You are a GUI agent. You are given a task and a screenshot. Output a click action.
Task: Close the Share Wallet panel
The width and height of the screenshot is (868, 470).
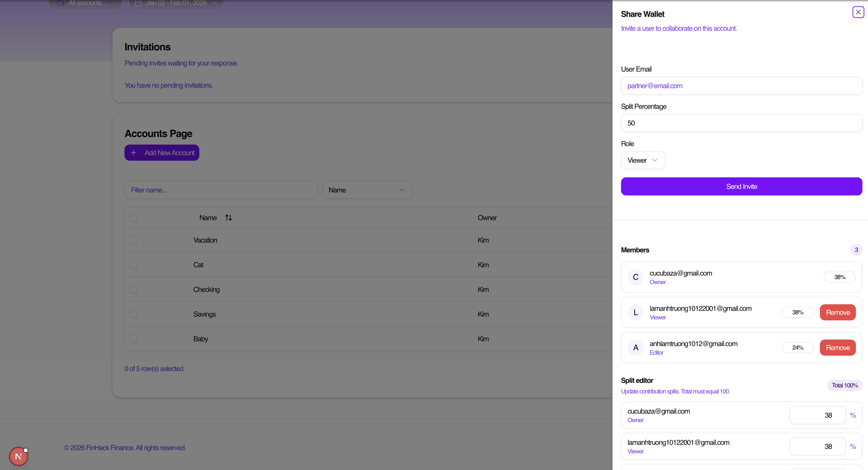click(858, 12)
